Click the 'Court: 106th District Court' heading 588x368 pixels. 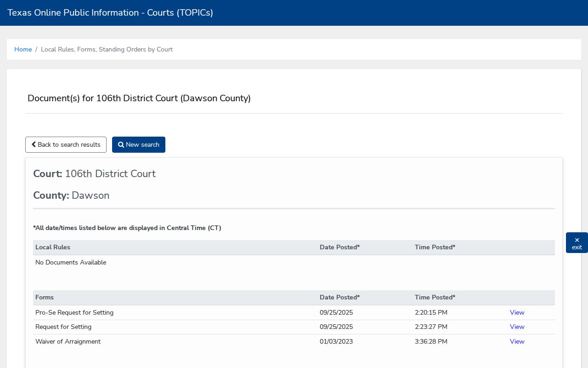coord(95,174)
